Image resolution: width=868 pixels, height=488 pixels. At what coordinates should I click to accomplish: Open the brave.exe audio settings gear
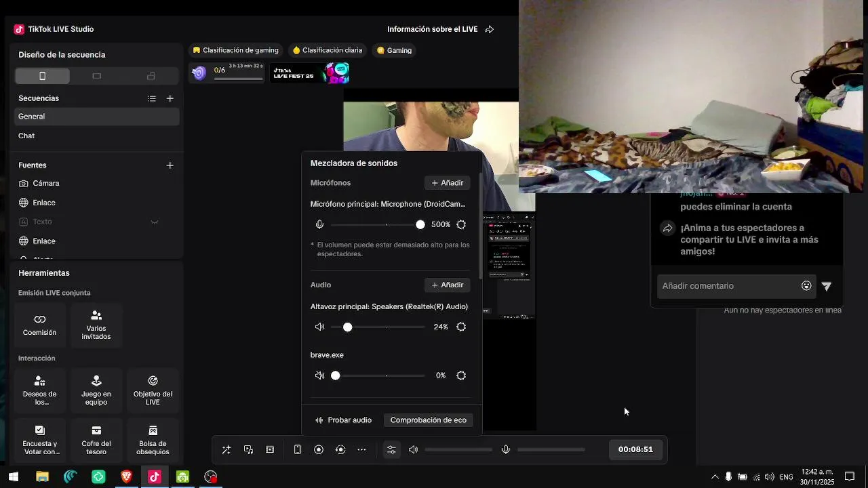(461, 375)
